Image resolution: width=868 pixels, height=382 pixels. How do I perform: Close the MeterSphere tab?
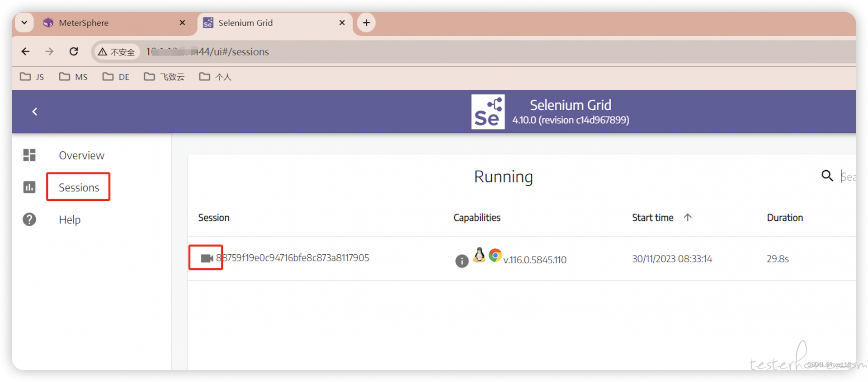pyautogui.click(x=182, y=23)
